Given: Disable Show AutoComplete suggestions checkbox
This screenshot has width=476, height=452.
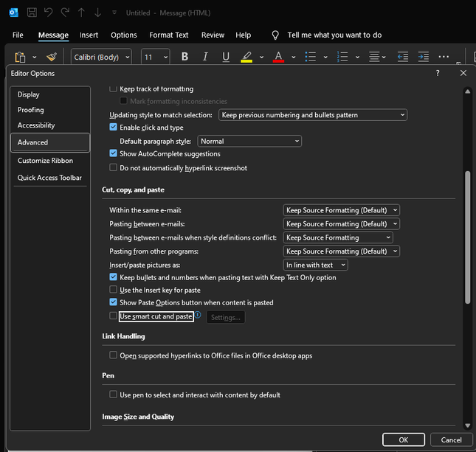Looking at the screenshot, I should point(113,154).
